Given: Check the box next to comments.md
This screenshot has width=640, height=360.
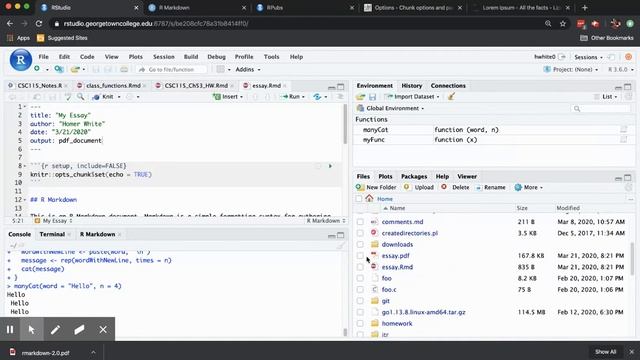Looking at the screenshot, I should [x=360, y=222].
